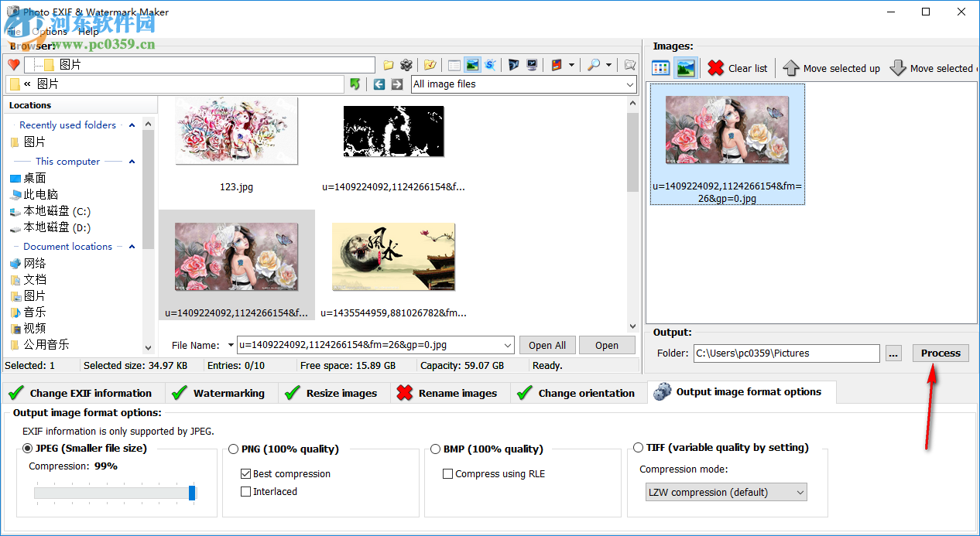Select the TIFF output format radio button

638,447
